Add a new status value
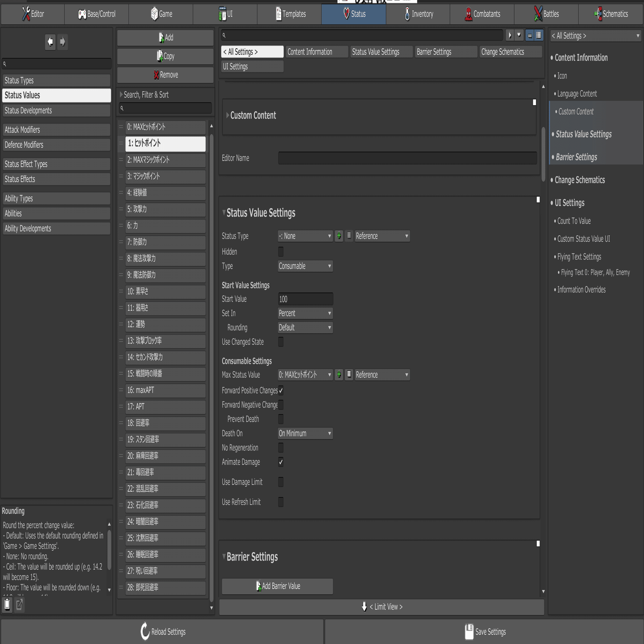The image size is (644, 644). pos(165,38)
